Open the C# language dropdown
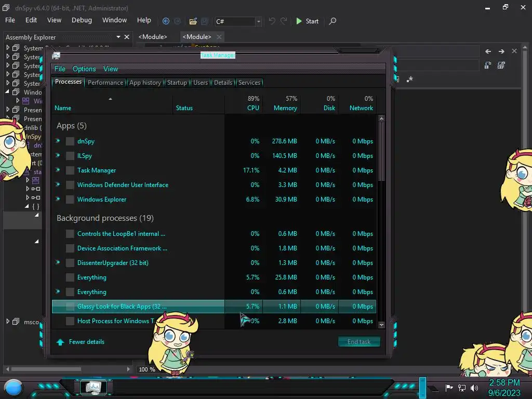Viewport: 532px width, 399px height. pyautogui.click(x=259, y=21)
